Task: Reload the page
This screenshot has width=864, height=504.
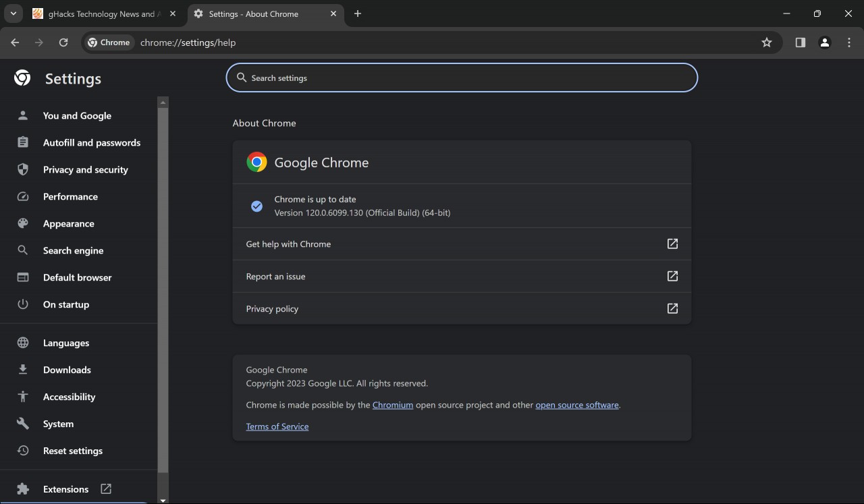Action: 63,43
